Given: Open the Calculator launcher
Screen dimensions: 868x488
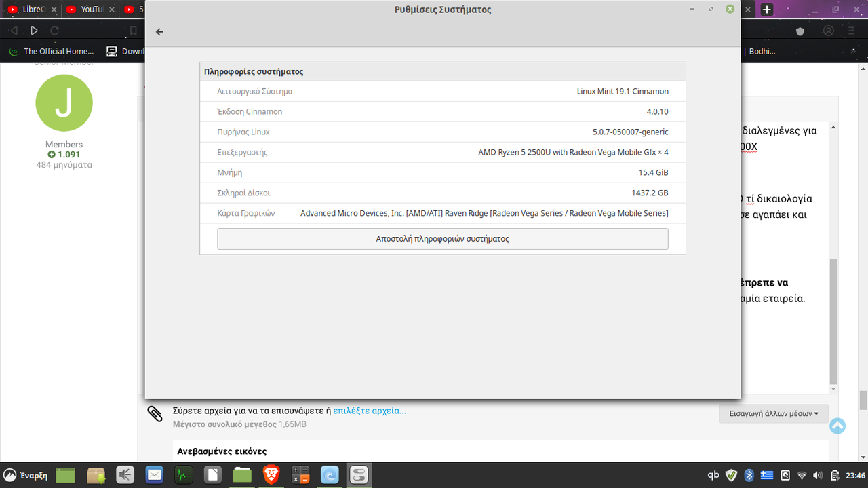Looking at the screenshot, I should 300,475.
